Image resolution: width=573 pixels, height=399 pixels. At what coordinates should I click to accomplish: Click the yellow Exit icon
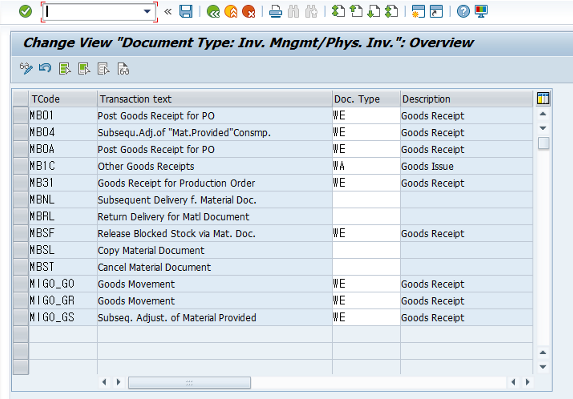pyautogui.click(x=231, y=12)
